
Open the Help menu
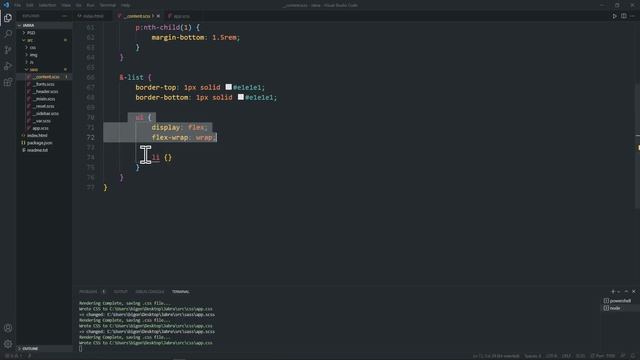pos(125,5)
